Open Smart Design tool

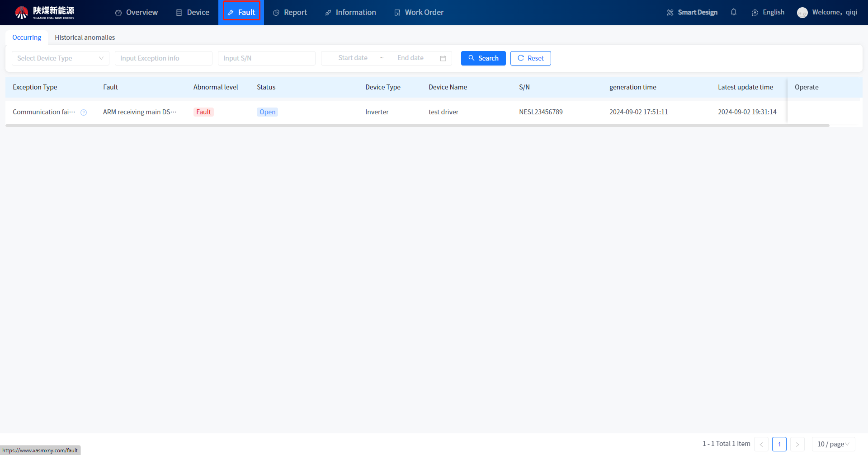coord(692,12)
